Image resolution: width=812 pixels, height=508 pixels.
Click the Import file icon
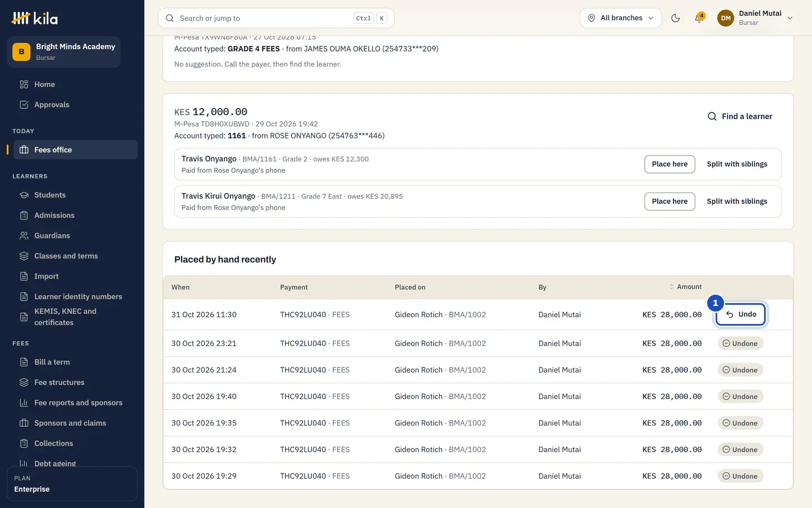click(x=24, y=277)
